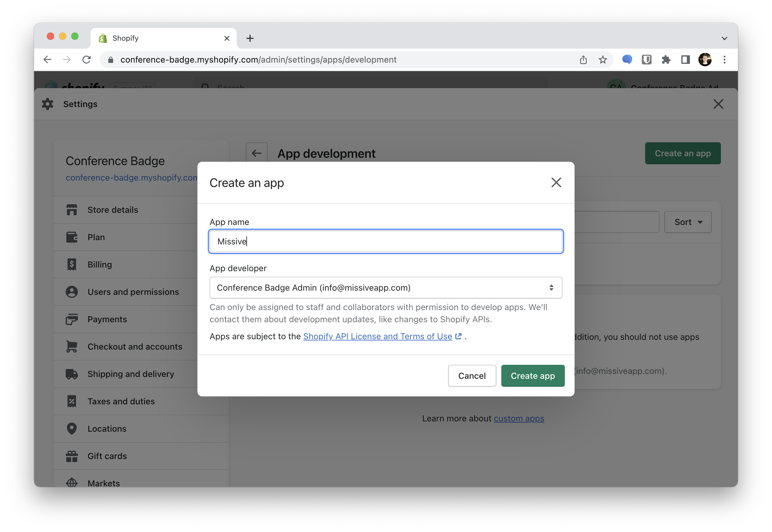The width and height of the screenshot is (772, 532).
Task: Close the Create an app dialog
Action: click(556, 182)
